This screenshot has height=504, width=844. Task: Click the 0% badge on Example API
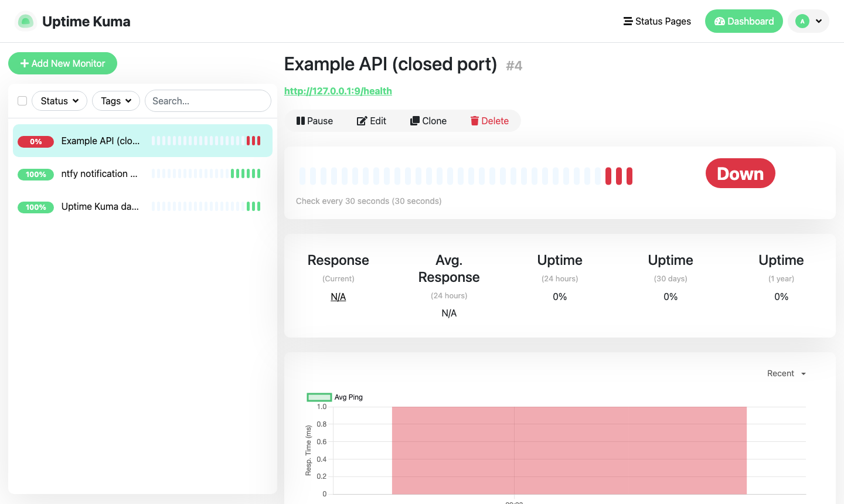tap(36, 141)
